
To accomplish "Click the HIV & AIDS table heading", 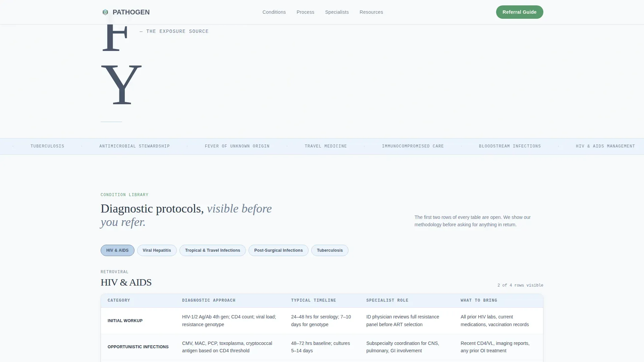I will pyautogui.click(x=126, y=283).
